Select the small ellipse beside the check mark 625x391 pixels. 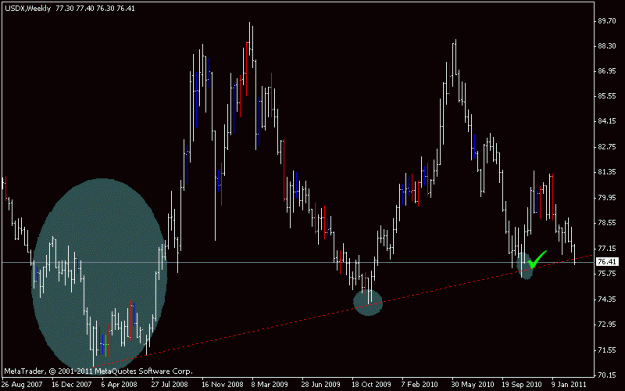pos(525,265)
